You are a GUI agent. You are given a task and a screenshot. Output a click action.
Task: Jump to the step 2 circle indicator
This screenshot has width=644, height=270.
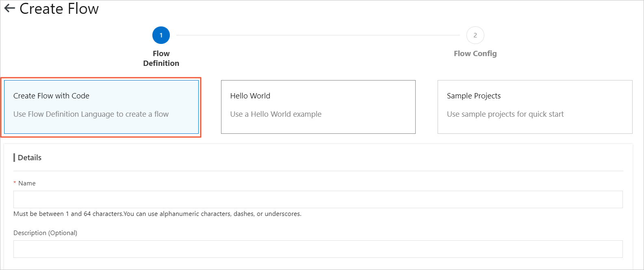pos(475,35)
